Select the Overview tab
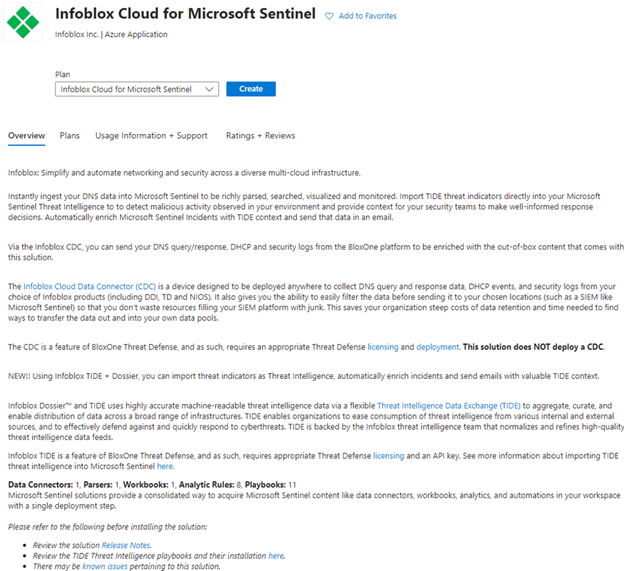Screen dimensions: 624x571 [26, 136]
